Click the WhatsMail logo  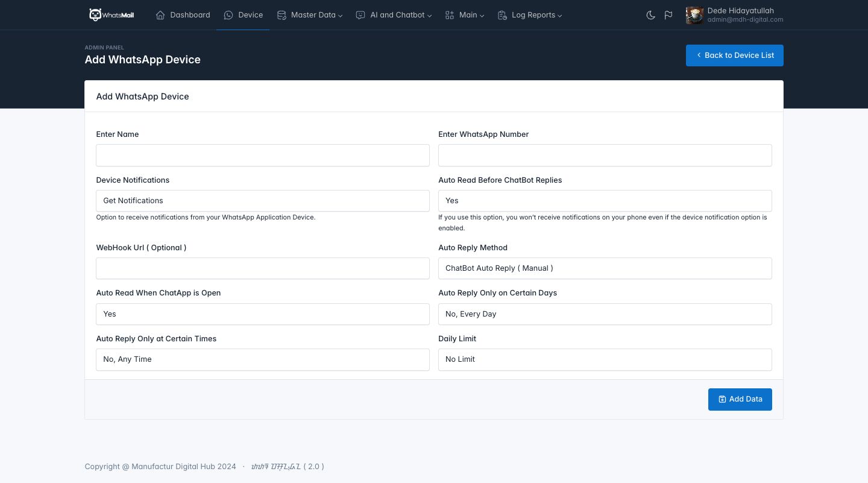[112, 15]
